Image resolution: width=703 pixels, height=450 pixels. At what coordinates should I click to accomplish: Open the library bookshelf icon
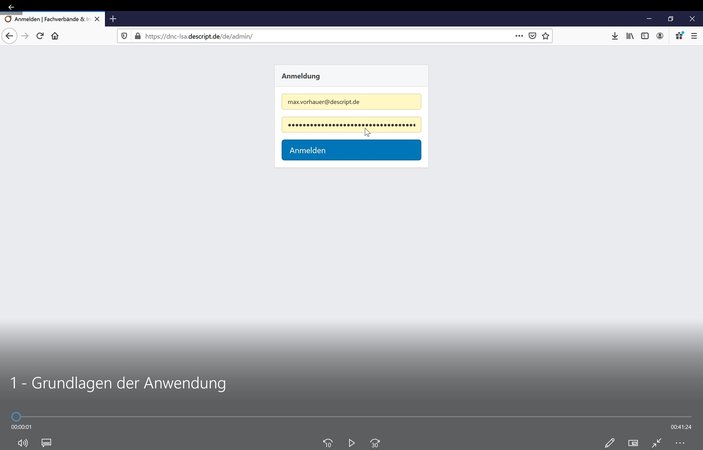tap(630, 36)
